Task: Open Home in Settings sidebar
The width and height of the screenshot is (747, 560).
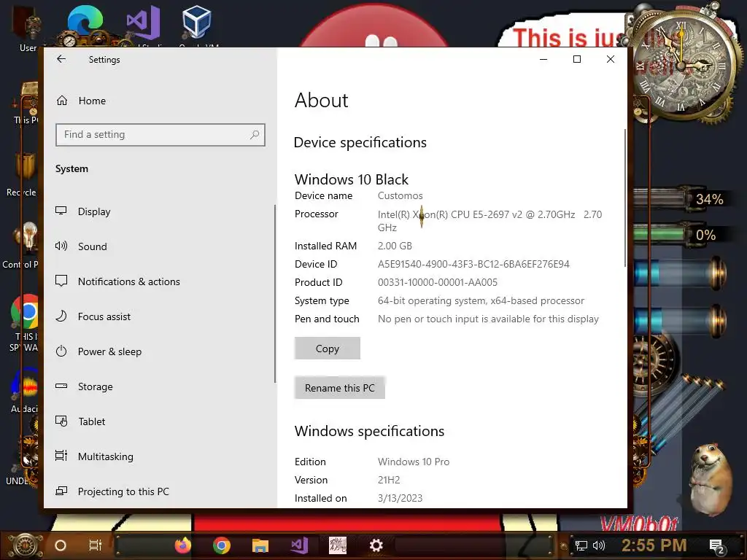Action: pyautogui.click(x=92, y=101)
